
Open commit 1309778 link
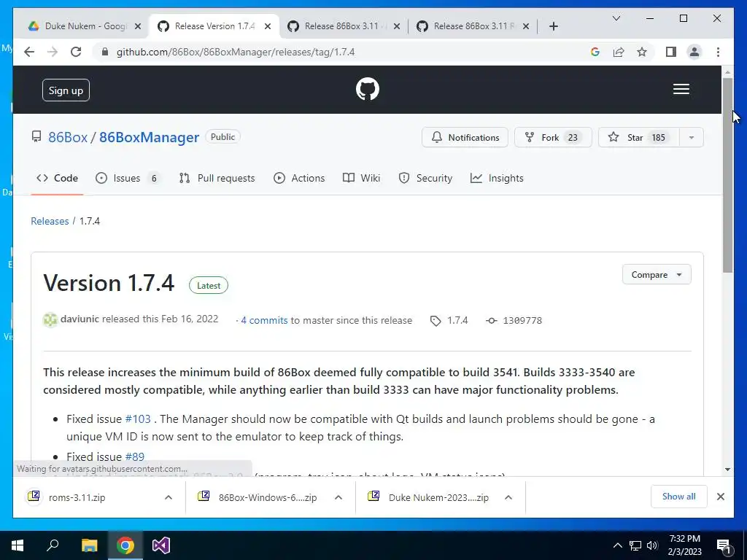point(522,321)
